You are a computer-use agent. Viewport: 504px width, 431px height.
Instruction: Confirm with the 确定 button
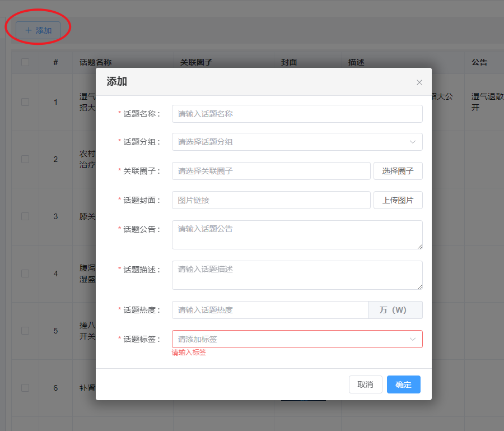click(x=403, y=384)
